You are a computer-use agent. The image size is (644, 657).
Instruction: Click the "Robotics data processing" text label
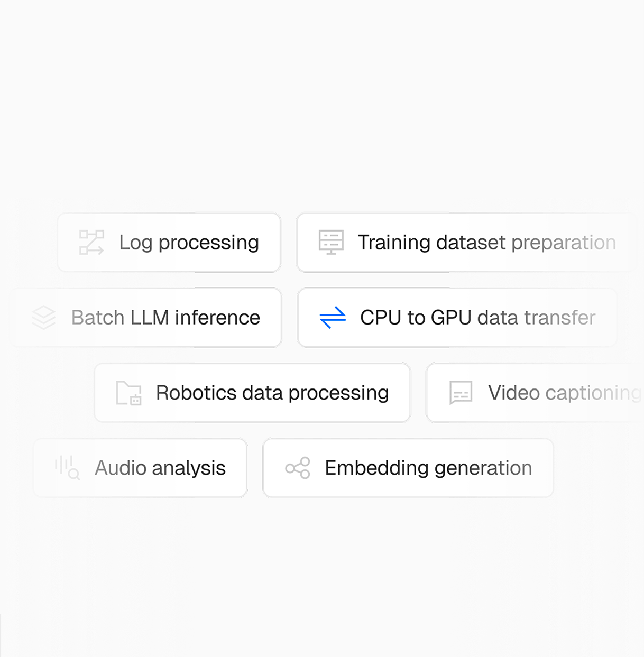pos(272,393)
